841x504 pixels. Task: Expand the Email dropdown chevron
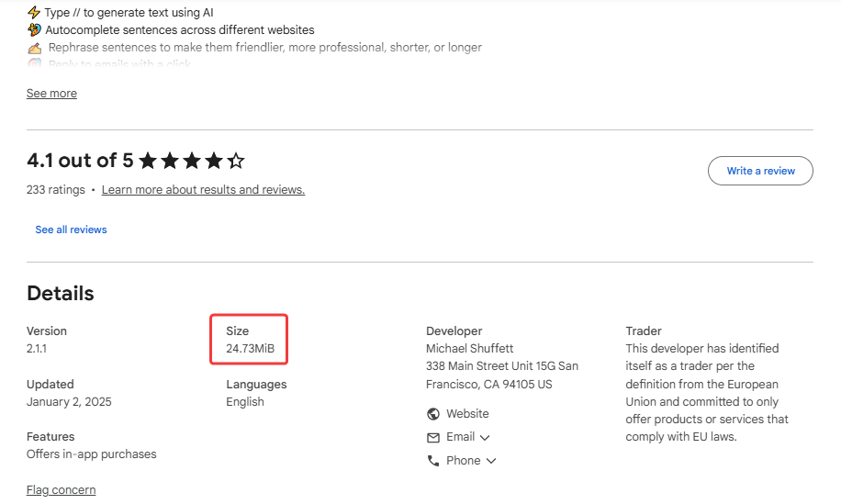(485, 438)
